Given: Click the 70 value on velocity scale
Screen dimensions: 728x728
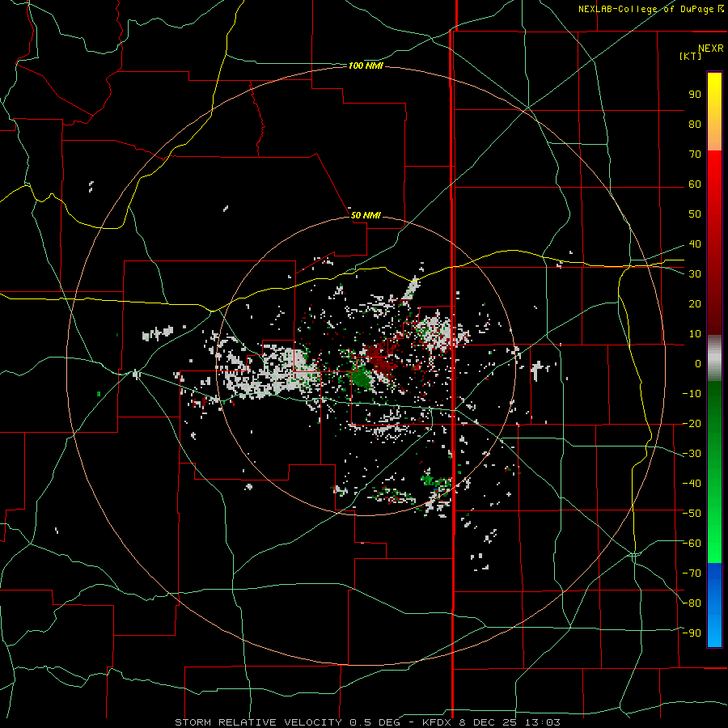Looking at the screenshot, I should tap(695, 154).
